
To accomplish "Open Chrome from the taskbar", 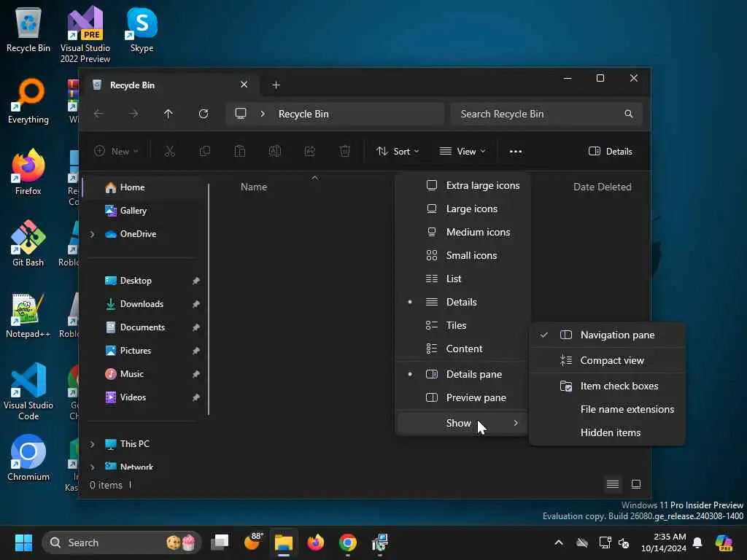I will 348,542.
